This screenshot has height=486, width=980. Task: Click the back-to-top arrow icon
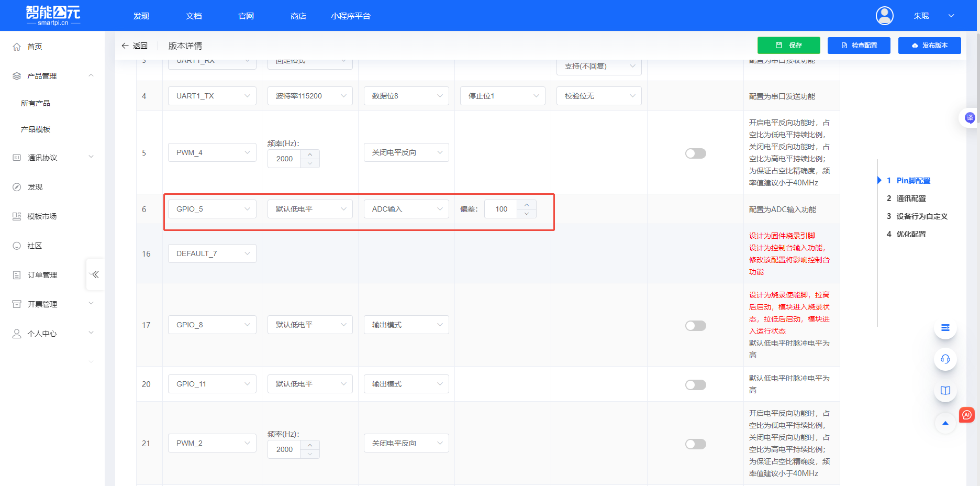coord(945,423)
